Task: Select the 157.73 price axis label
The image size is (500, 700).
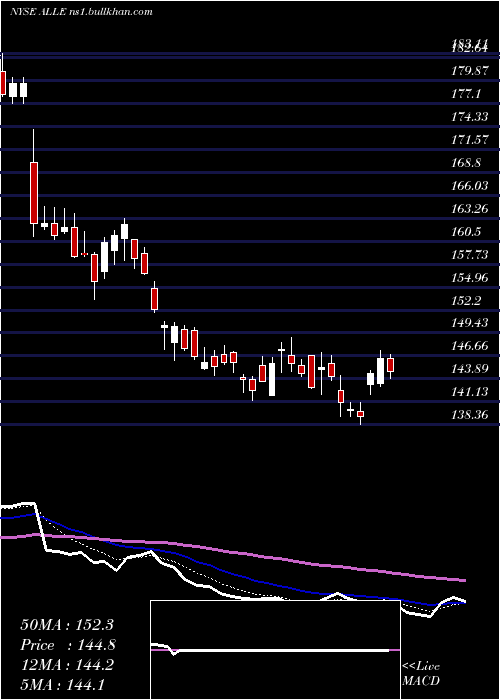Action: pos(469,255)
